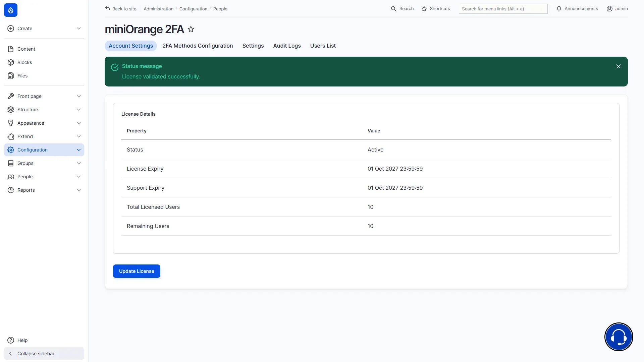Click the Configuration gear icon
Viewport: 644px width, 362px height.
(11, 150)
